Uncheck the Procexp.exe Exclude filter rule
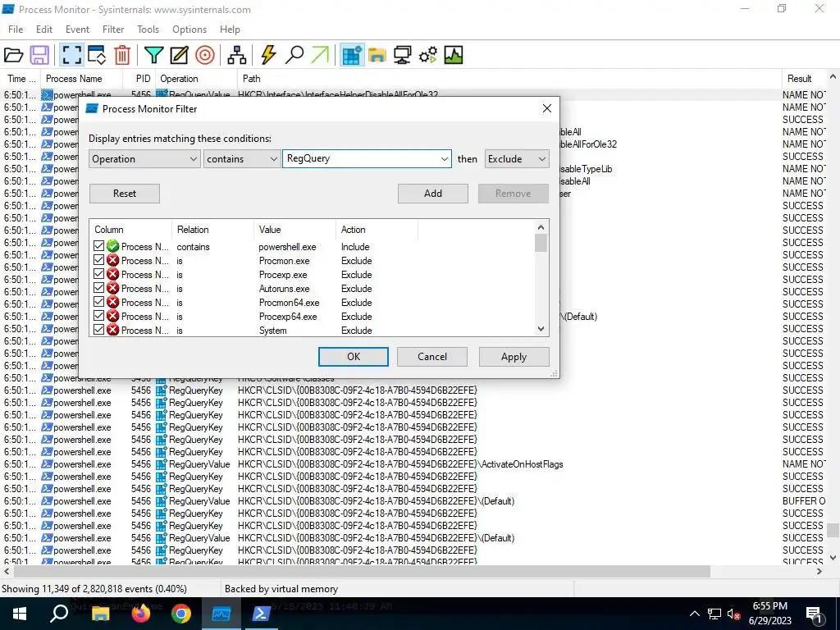This screenshot has height=630, width=840. pyautogui.click(x=98, y=274)
